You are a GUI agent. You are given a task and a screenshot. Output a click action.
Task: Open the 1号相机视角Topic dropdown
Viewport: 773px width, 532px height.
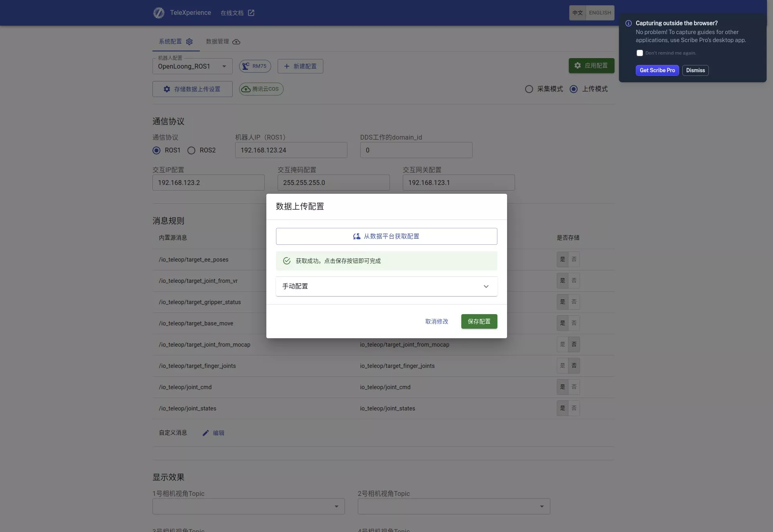[249, 506]
